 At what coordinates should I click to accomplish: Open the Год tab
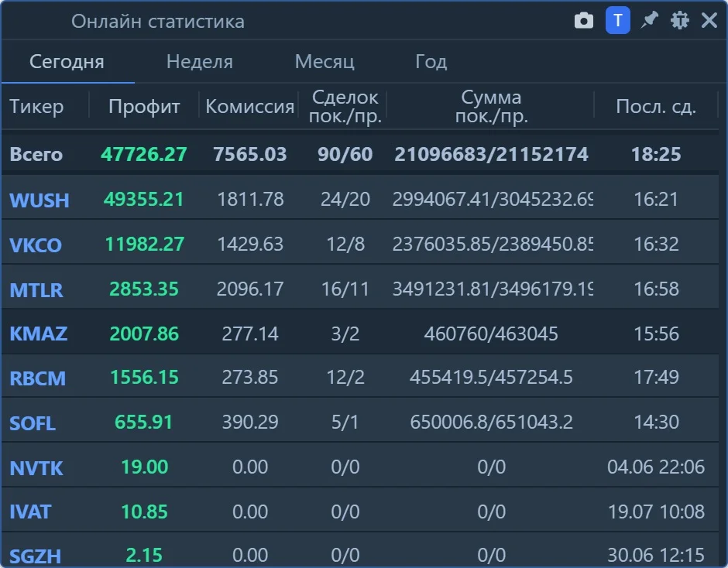(431, 62)
